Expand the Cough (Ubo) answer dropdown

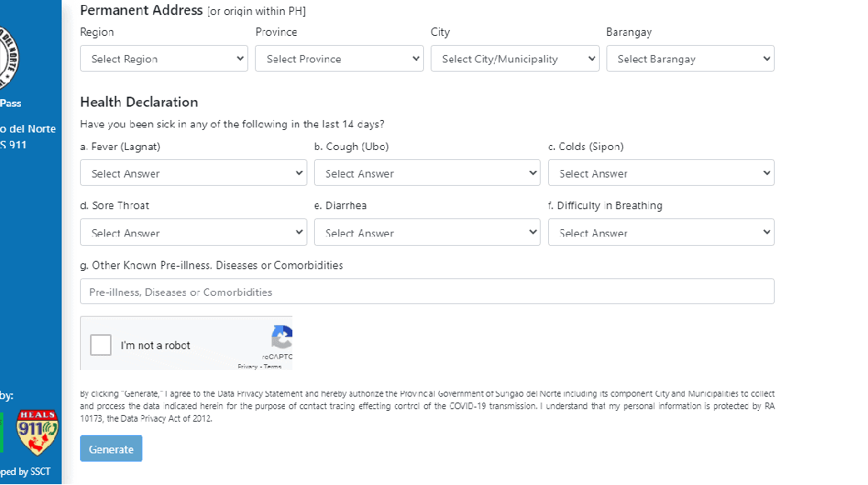pyautogui.click(x=427, y=173)
